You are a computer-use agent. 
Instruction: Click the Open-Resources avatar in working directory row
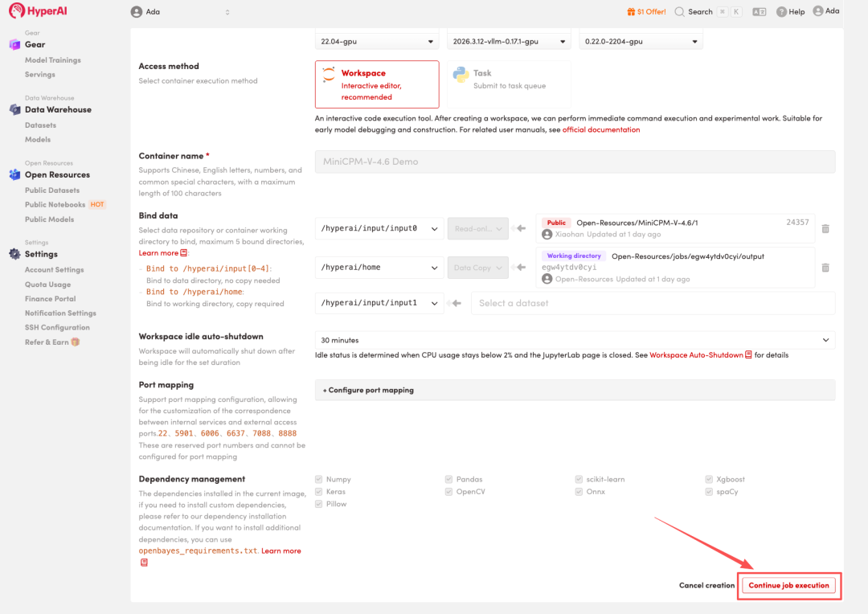547,279
